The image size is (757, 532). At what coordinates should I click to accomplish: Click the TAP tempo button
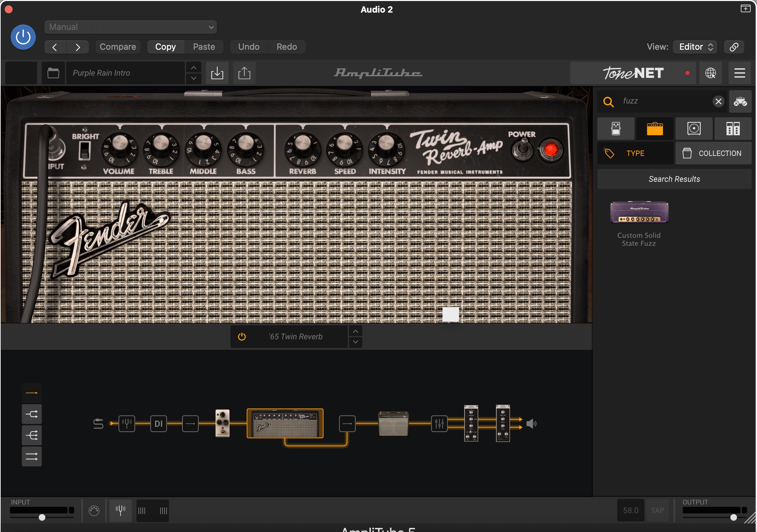[657, 510]
